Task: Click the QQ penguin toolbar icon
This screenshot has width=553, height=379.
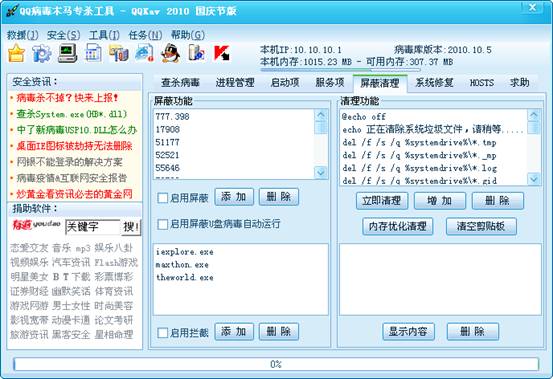Action: pos(171,53)
